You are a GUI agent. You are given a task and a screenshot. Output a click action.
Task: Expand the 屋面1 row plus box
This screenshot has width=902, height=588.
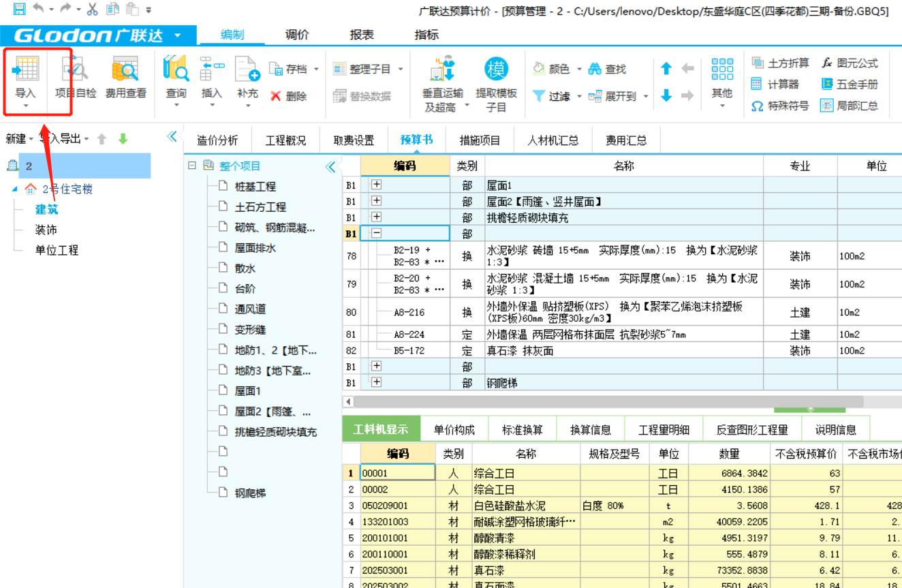pos(376,185)
